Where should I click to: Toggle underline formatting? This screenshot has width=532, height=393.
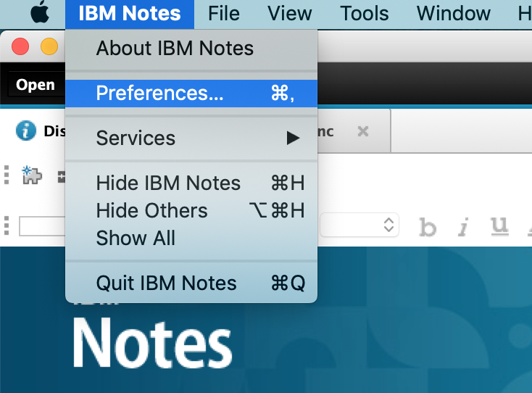499,226
